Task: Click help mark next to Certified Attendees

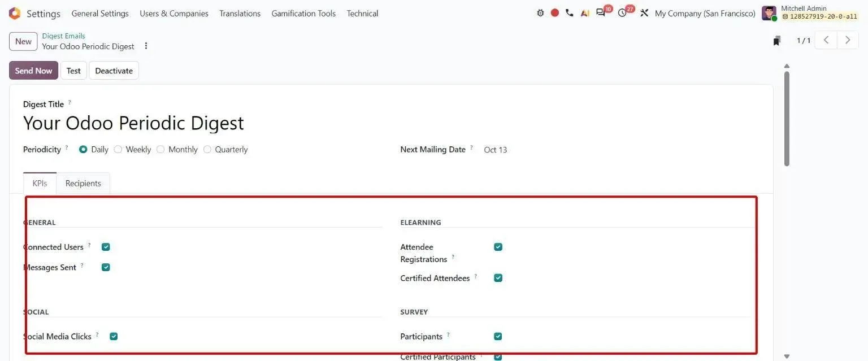Action: pyautogui.click(x=476, y=276)
